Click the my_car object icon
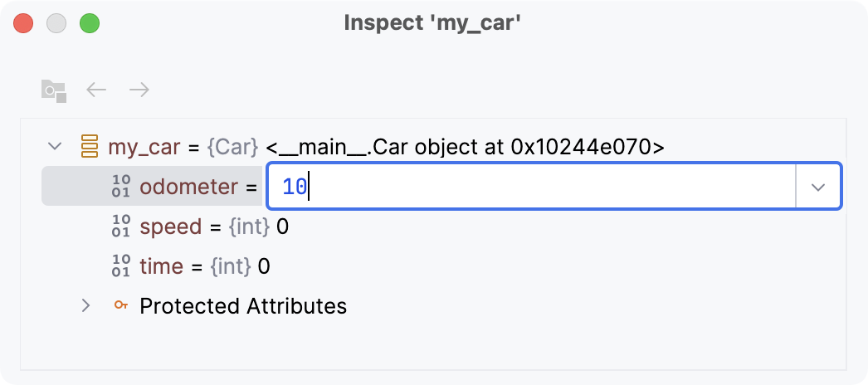Viewport: 868px width, 385px height. [x=89, y=147]
